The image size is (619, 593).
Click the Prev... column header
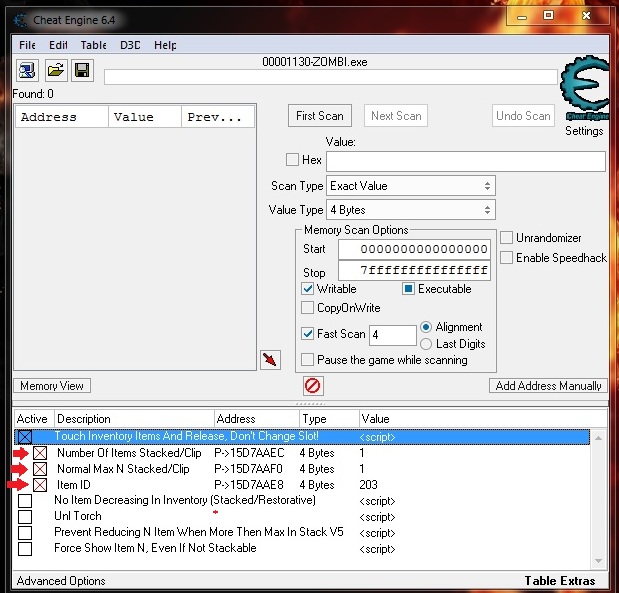218,117
